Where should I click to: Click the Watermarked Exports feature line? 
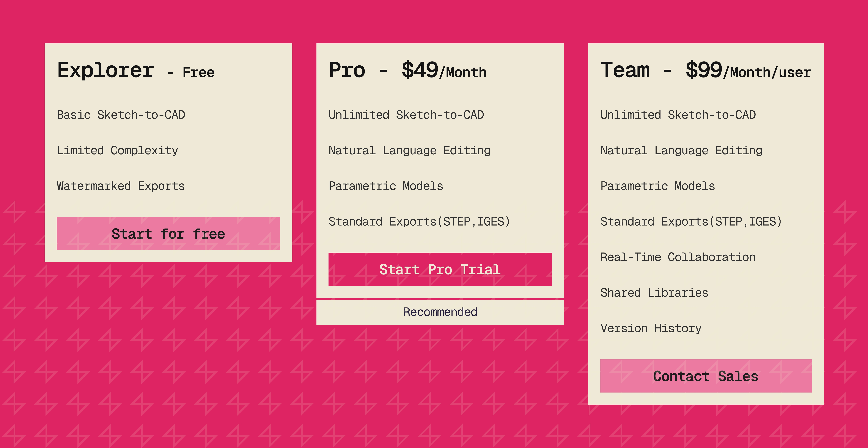tap(121, 186)
